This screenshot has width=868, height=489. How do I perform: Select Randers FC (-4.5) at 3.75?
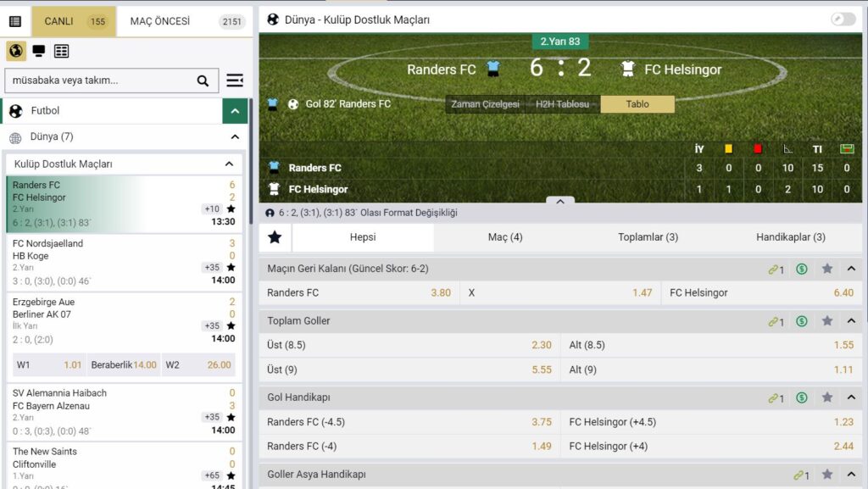pyautogui.click(x=409, y=422)
